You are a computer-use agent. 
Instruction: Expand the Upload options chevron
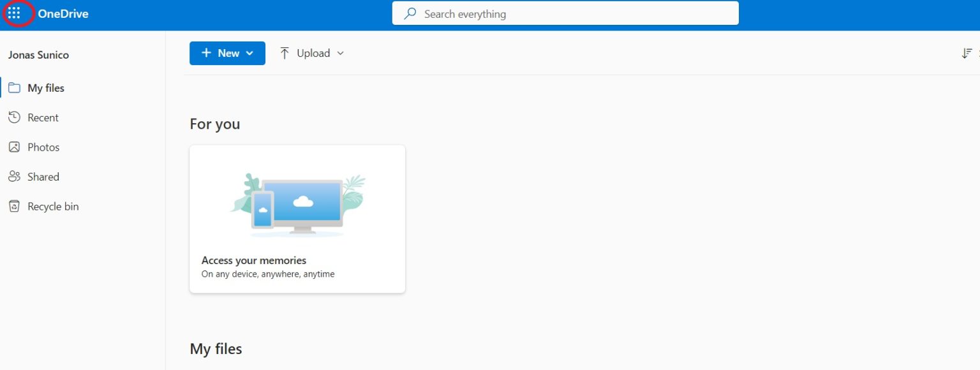tap(340, 53)
